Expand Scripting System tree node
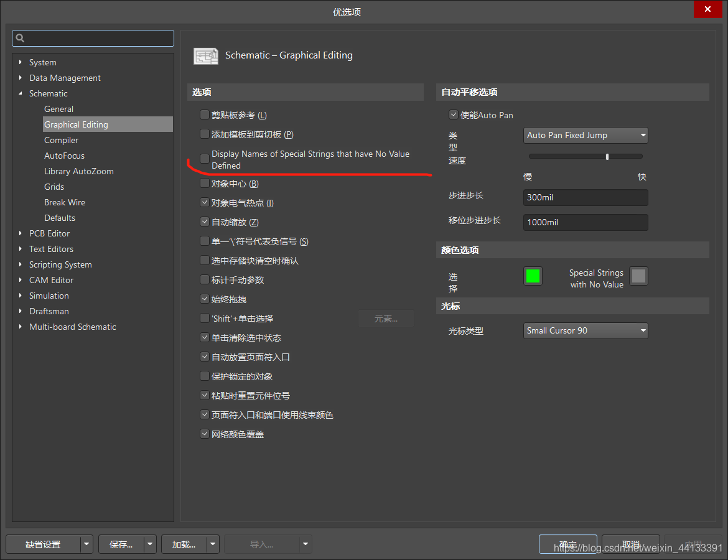The image size is (728, 560). 21,264
